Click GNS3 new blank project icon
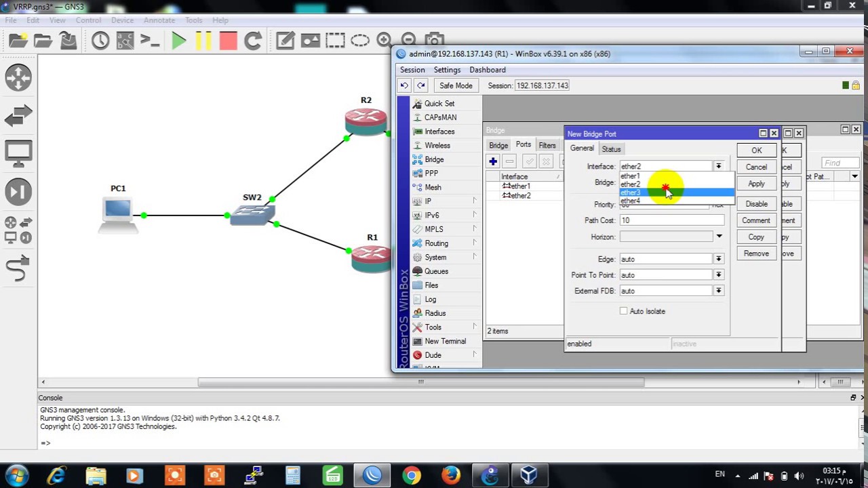This screenshot has height=488, width=868. click(18, 41)
